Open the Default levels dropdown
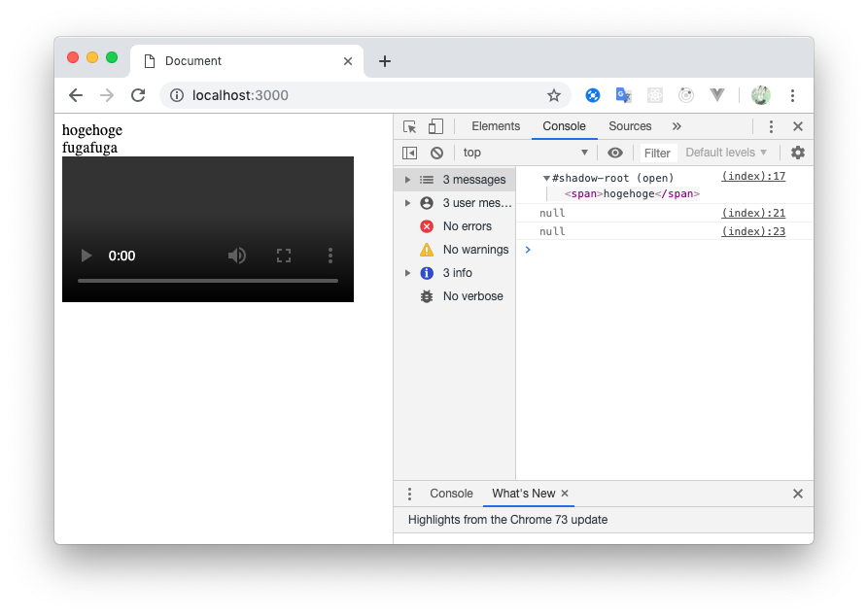The height and width of the screenshot is (616, 868). (724, 153)
